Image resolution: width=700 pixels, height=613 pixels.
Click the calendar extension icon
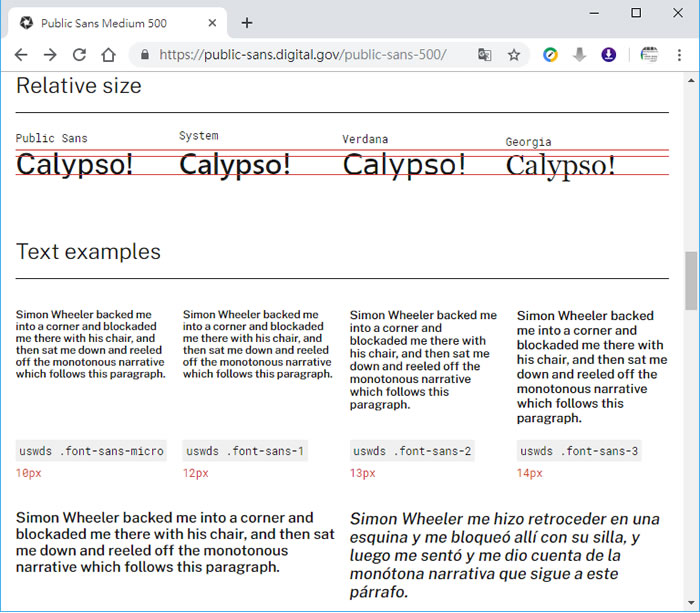tap(649, 55)
